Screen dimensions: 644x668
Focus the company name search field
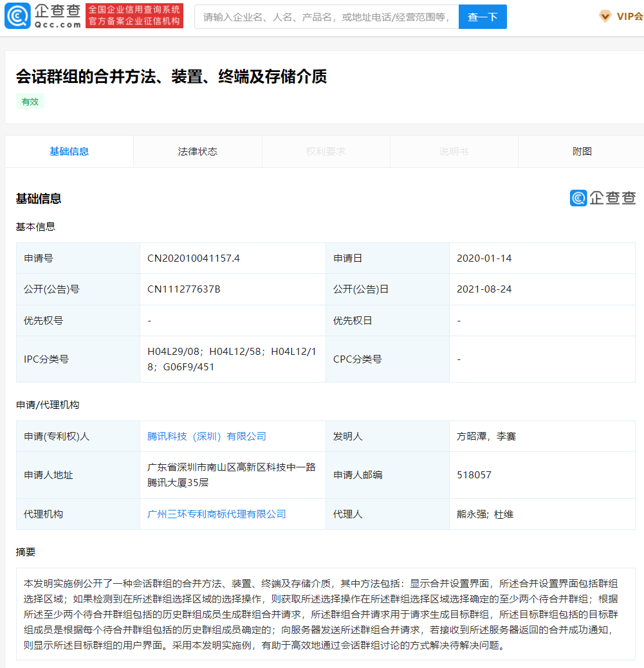[326, 17]
